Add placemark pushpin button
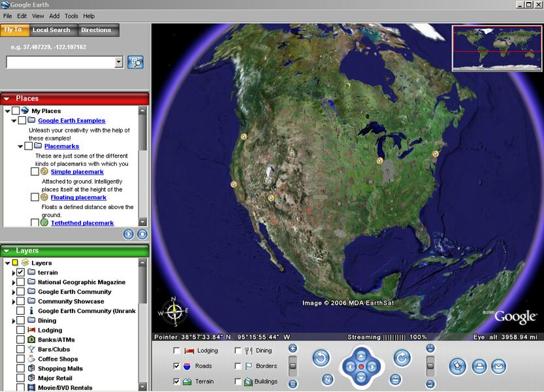This screenshot has width=544, height=392. [457, 367]
